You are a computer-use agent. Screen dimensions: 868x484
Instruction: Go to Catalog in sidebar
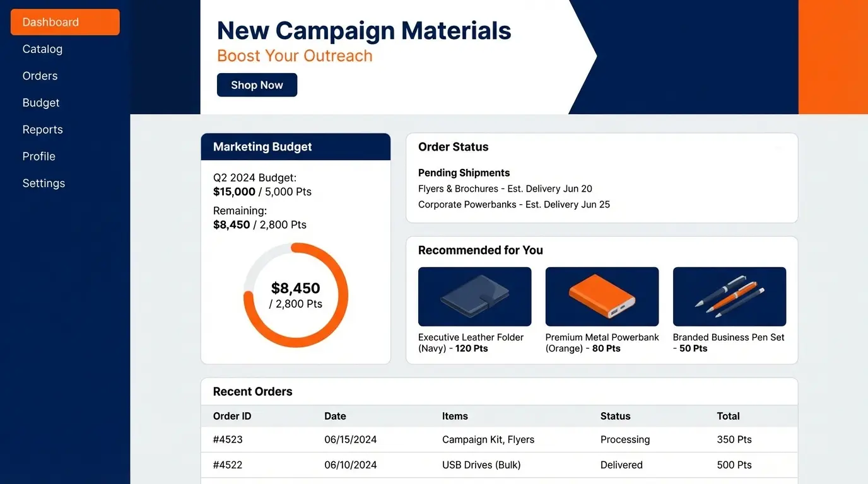point(42,49)
